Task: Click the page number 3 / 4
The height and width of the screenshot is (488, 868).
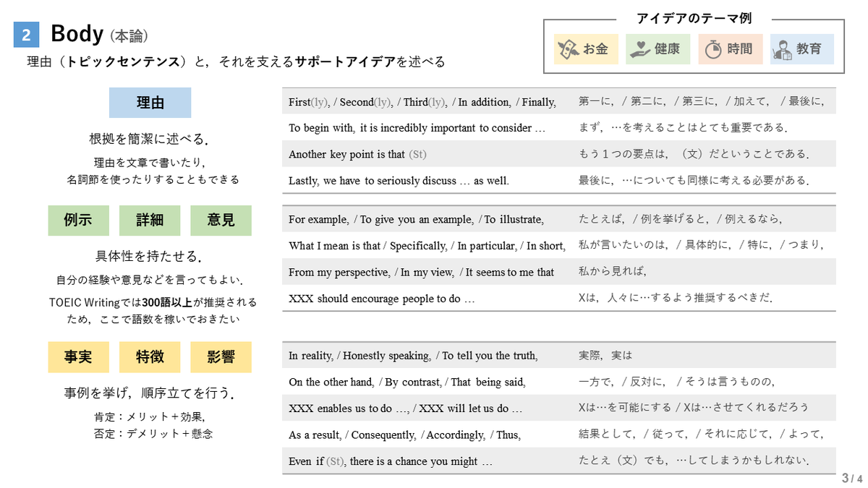Action: click(x=852, y=478)
